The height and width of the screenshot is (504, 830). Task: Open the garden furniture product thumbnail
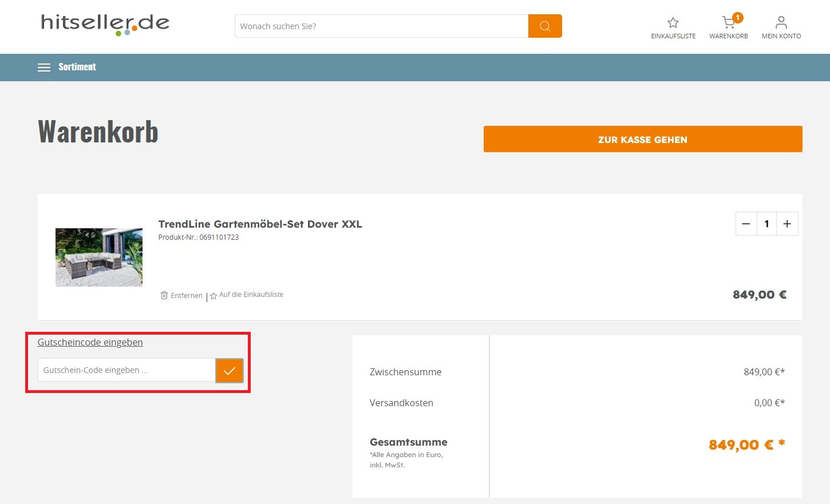(99, 257)
